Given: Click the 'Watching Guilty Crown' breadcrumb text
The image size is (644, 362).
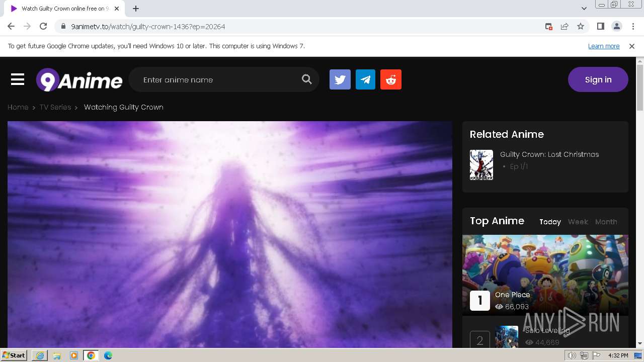Looking at the screenshot, I should click(124, 107).
